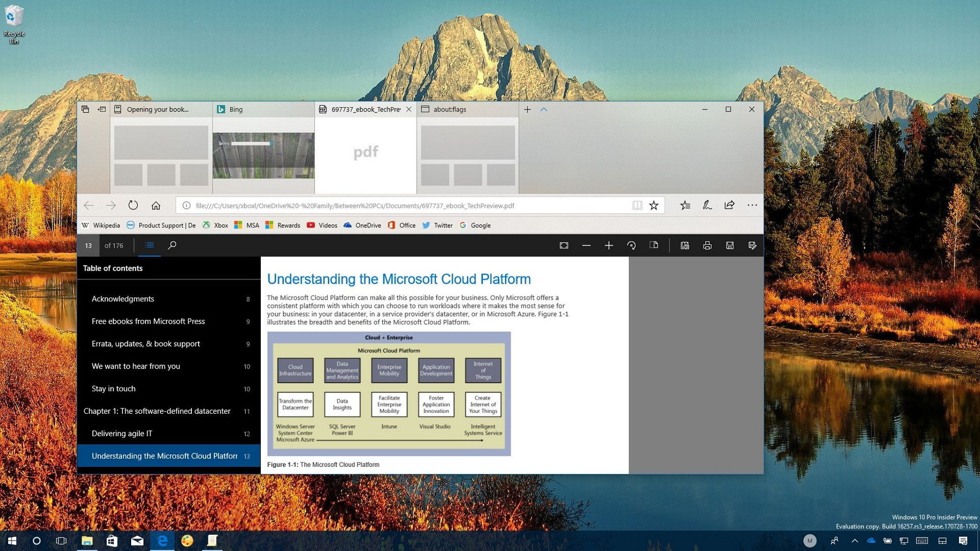The height and width of the screenshot is (551, 980).
Task: Print the PDF with the printer icon
Action: 707,245
